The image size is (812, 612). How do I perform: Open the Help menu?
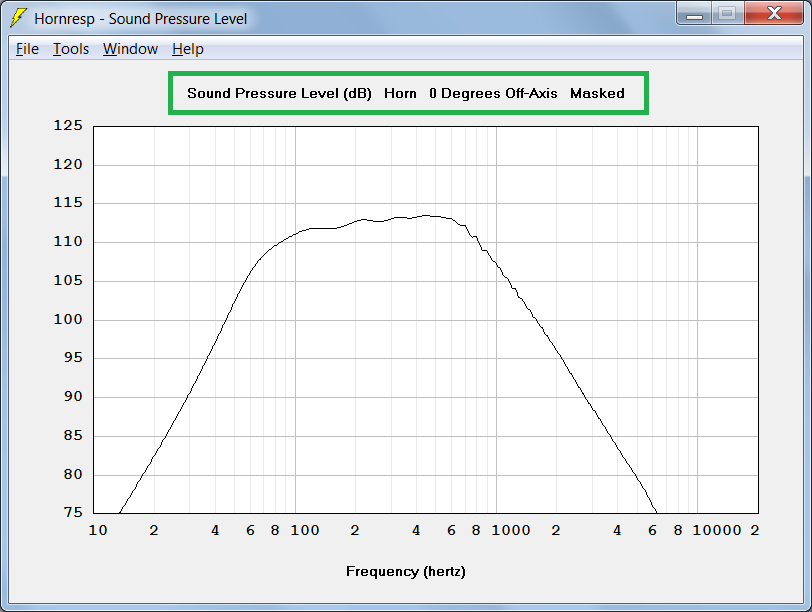187,49
